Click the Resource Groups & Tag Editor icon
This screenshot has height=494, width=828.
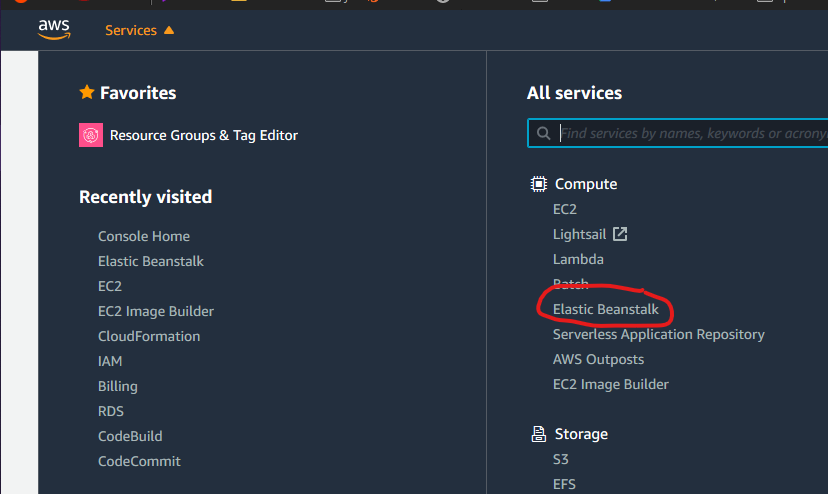[91, 135]
